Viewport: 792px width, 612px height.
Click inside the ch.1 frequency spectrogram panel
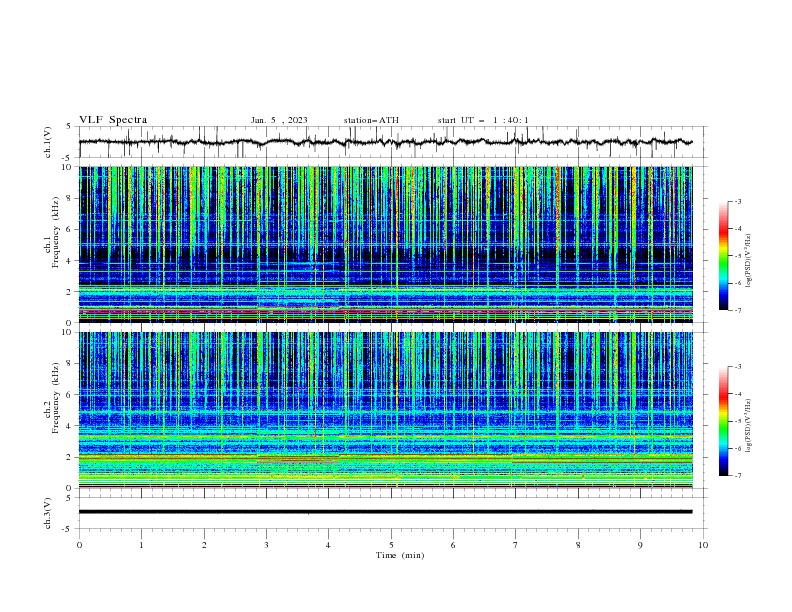(x=386, y=244)
